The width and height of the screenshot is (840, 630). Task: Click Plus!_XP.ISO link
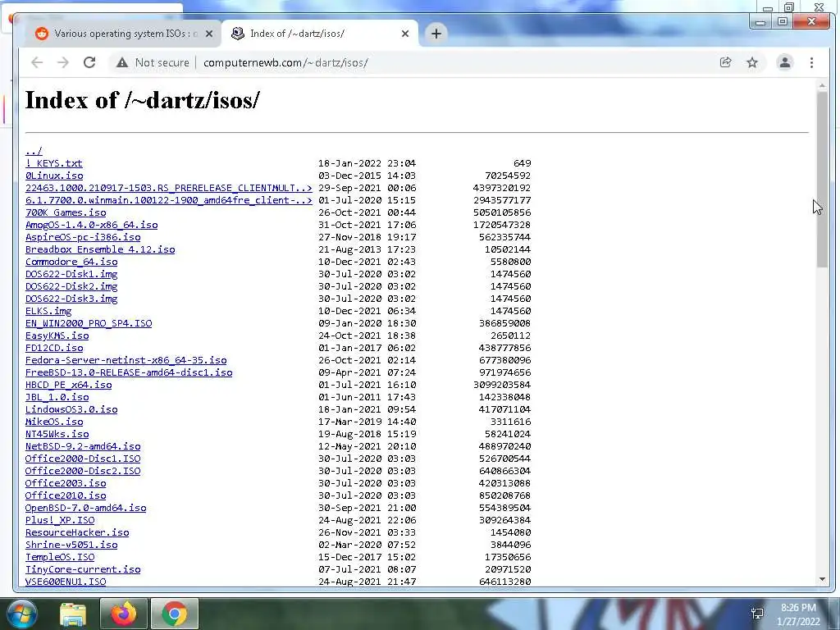[x=60, y=521]
